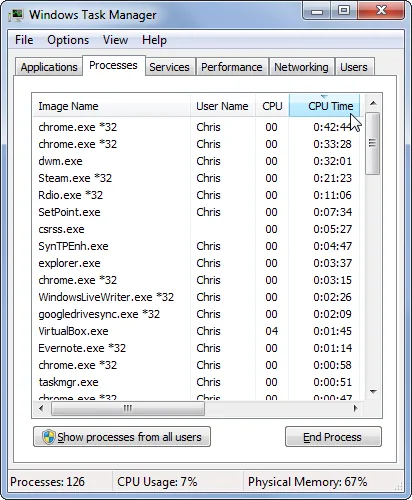Select the googledrivesync.exe *32 process
This screenshot has width=412, height=500.
point(197,314)
